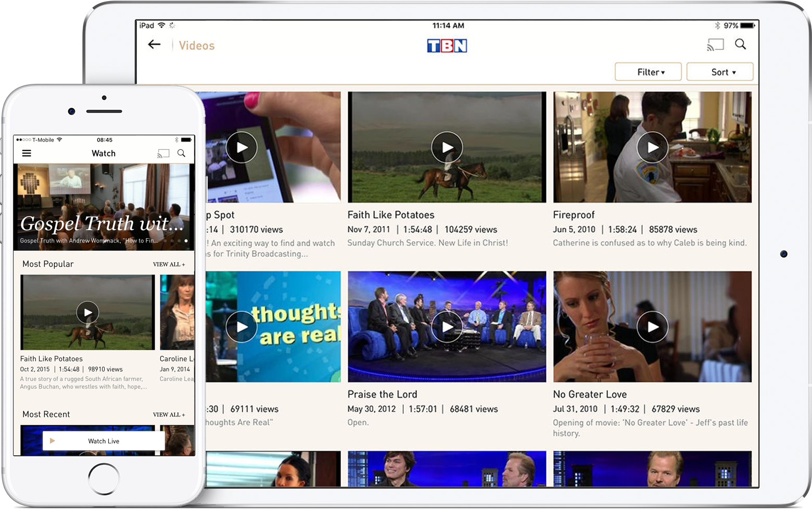
Task: Tap the Catherine is confused description on iPad
Action: tap(650, 243)
